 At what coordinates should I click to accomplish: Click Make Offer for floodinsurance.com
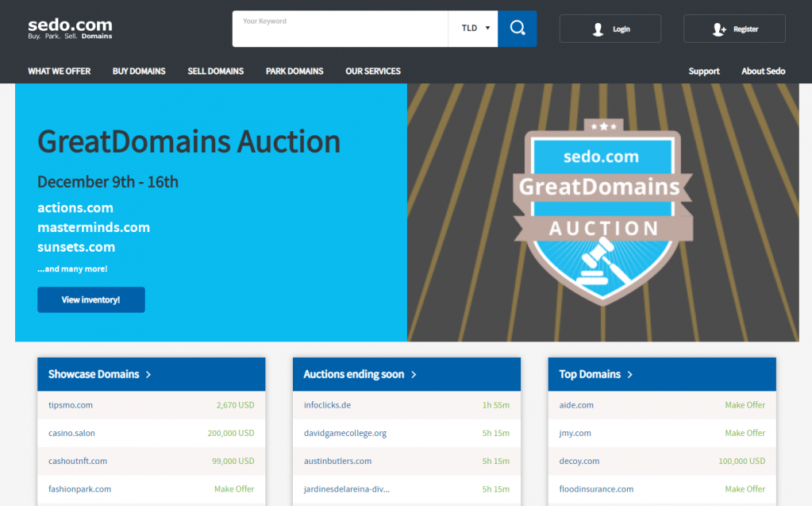745,489
